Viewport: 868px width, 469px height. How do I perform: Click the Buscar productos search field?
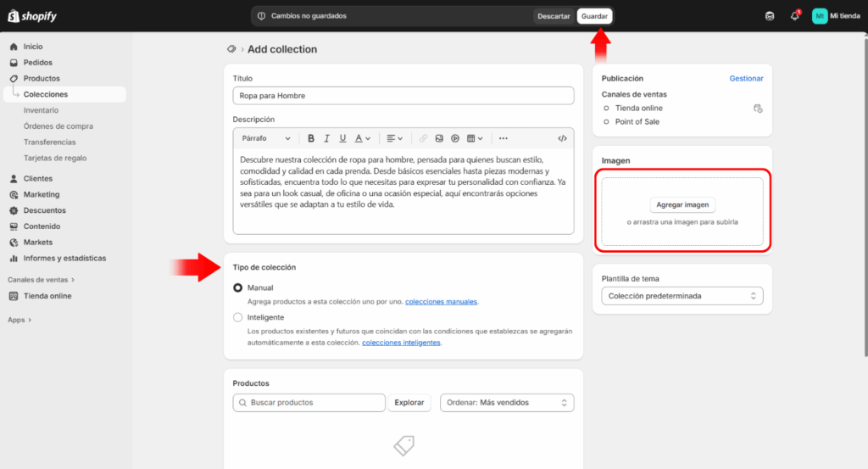309,403
